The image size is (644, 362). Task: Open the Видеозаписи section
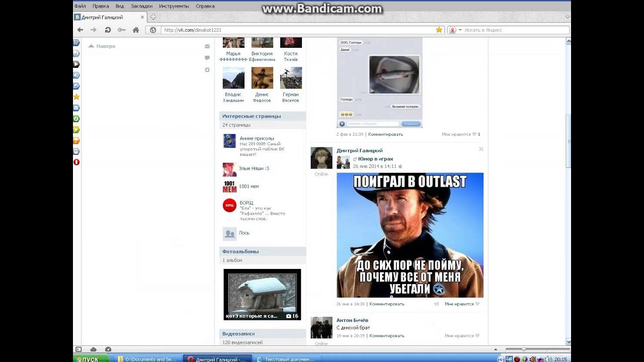pyautogui.click(x=263, y=334)
